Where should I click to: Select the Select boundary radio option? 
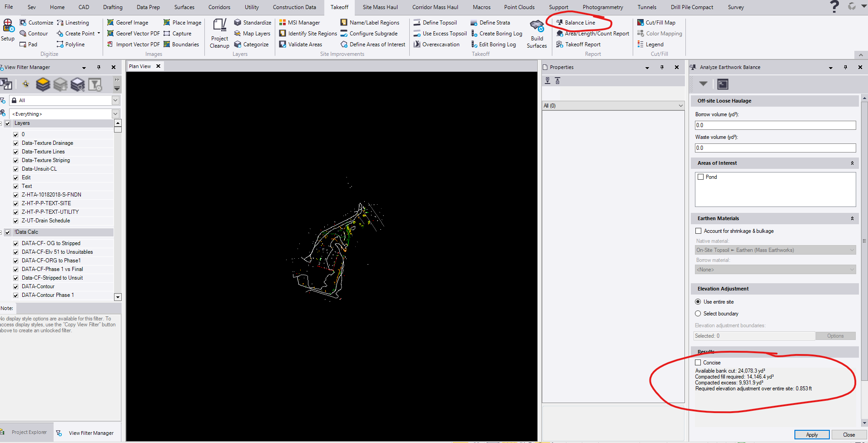click(x=698, y=313)
